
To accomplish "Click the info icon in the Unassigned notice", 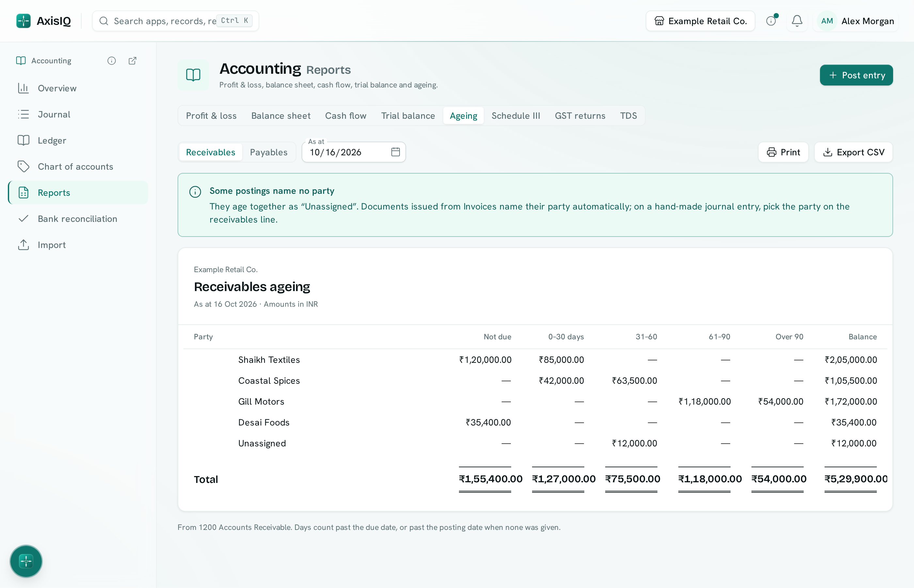I will (195, 192).
